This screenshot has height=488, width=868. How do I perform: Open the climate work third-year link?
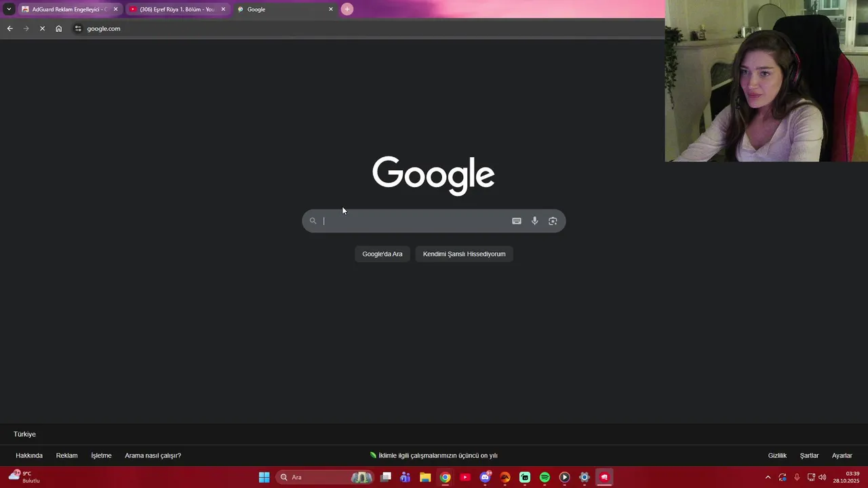pyautogui.click(x=434, y=455)
